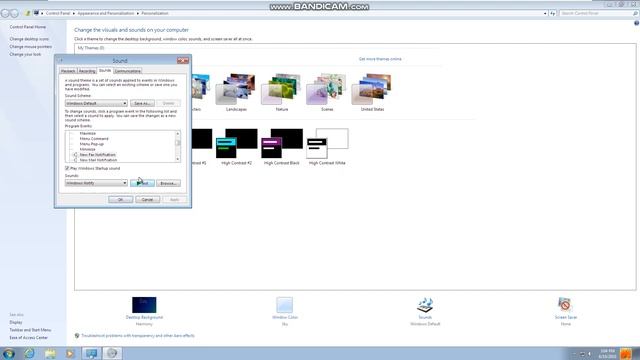Open the Display link under See also

pos(16,322)
